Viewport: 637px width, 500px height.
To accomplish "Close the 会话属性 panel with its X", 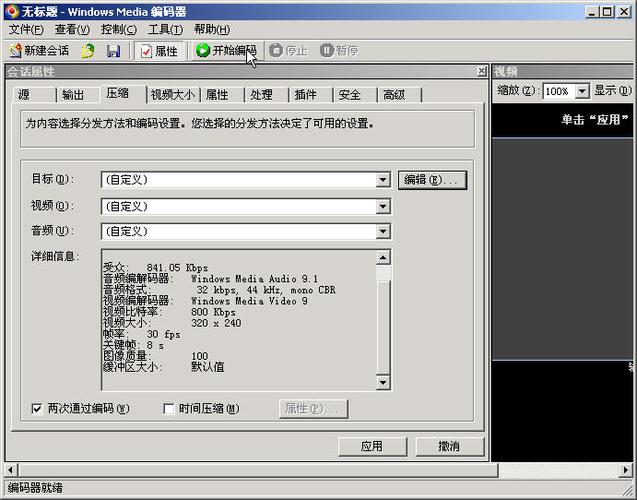I will pos(481,71).
